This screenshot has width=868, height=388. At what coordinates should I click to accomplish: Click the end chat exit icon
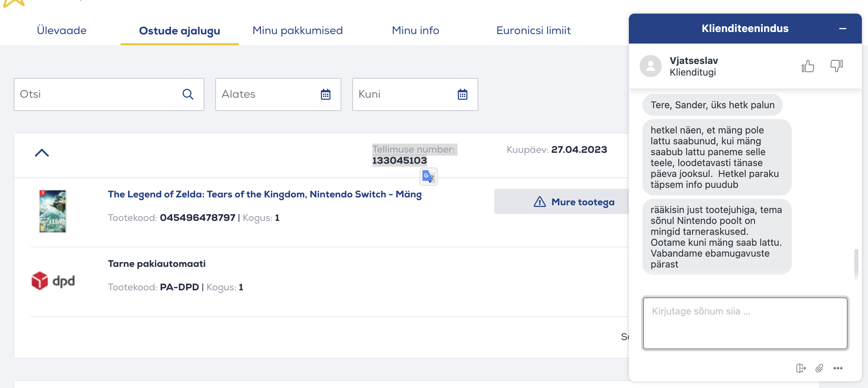click(801, 368)
